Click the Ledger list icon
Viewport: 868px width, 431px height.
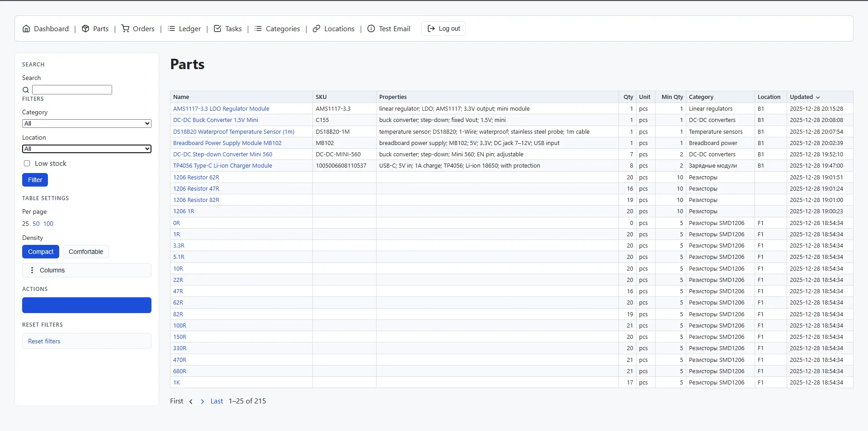pos(171,28)
